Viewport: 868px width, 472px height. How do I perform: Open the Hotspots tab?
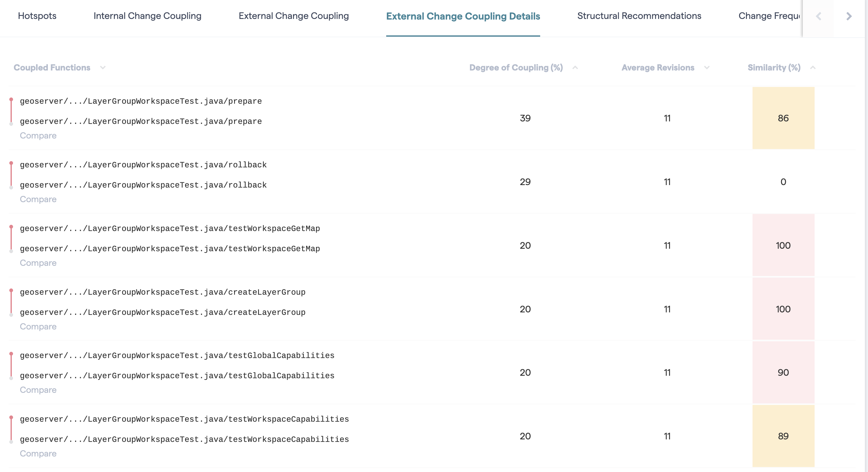pos(37,16)
